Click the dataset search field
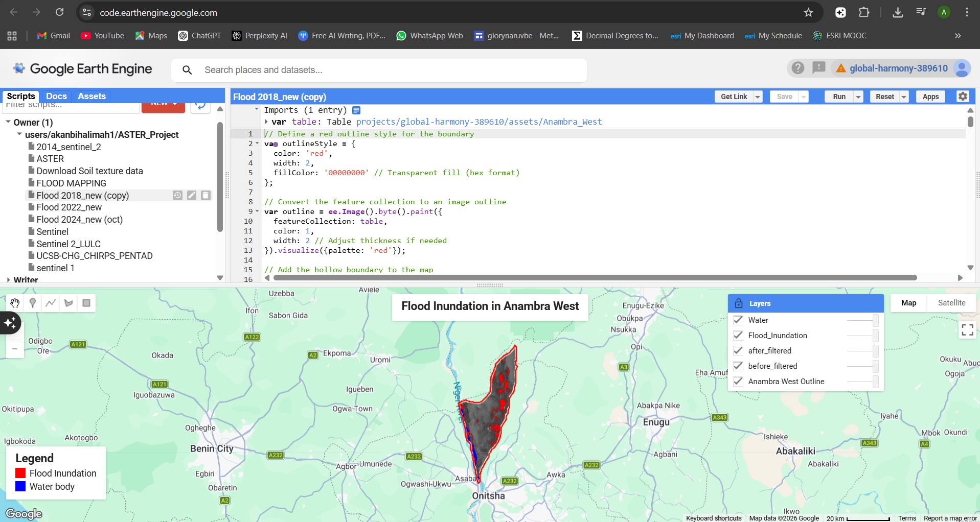Screen dimensions: 980x522 point(378,70)
